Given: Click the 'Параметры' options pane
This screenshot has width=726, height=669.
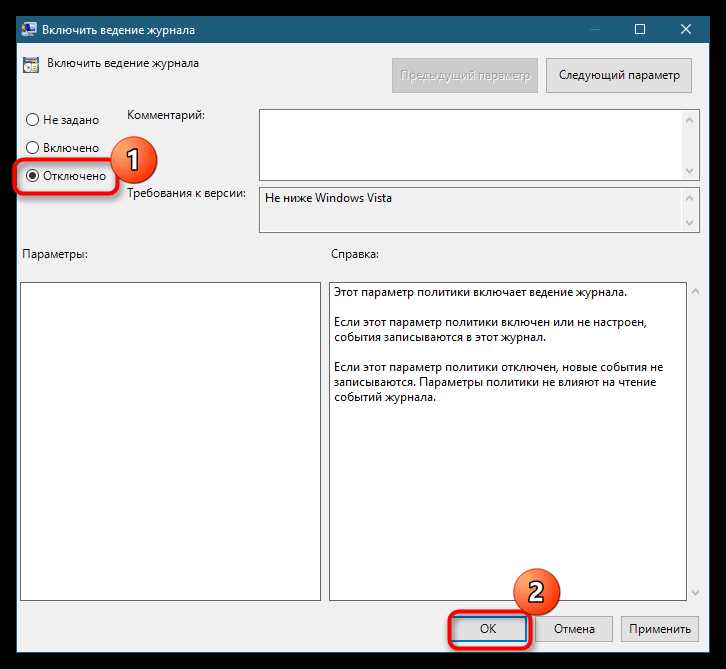Looking at the screenshot, I should (x=170, y=441).
